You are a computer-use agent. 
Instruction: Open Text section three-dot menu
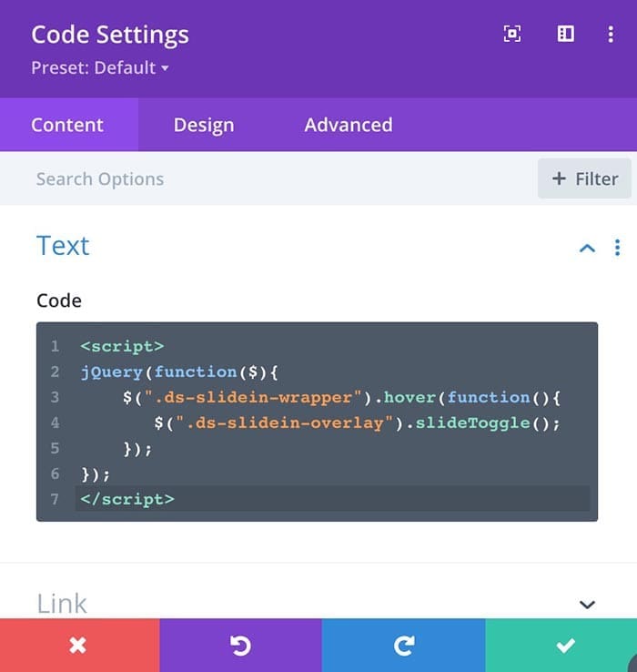tap(617, 248)
